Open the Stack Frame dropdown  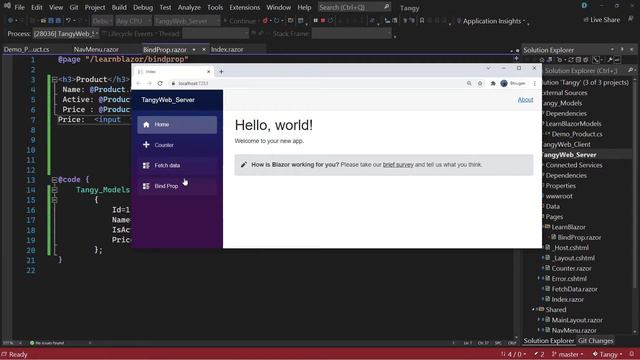(351, 34)
